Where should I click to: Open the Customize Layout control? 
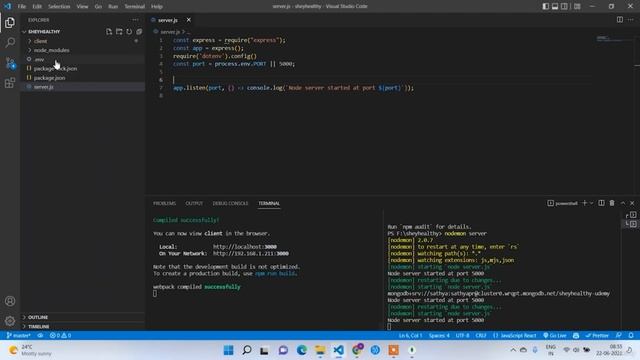[x=577, y=6]
